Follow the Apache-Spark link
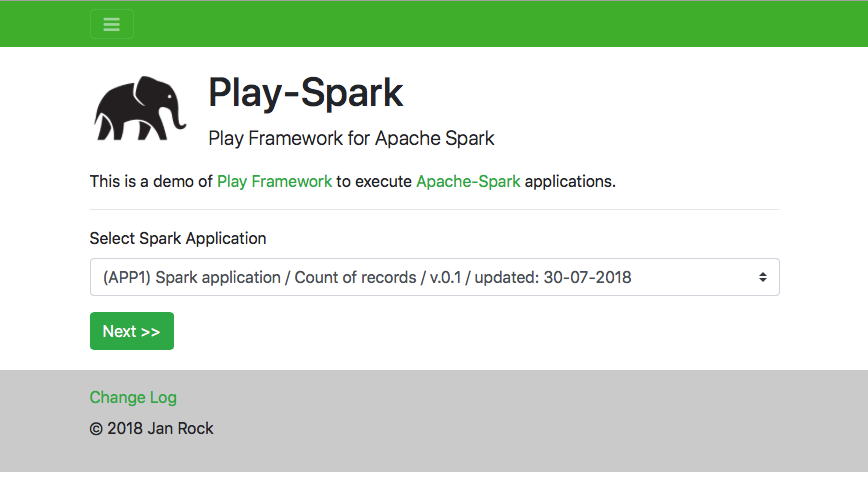 468,181
